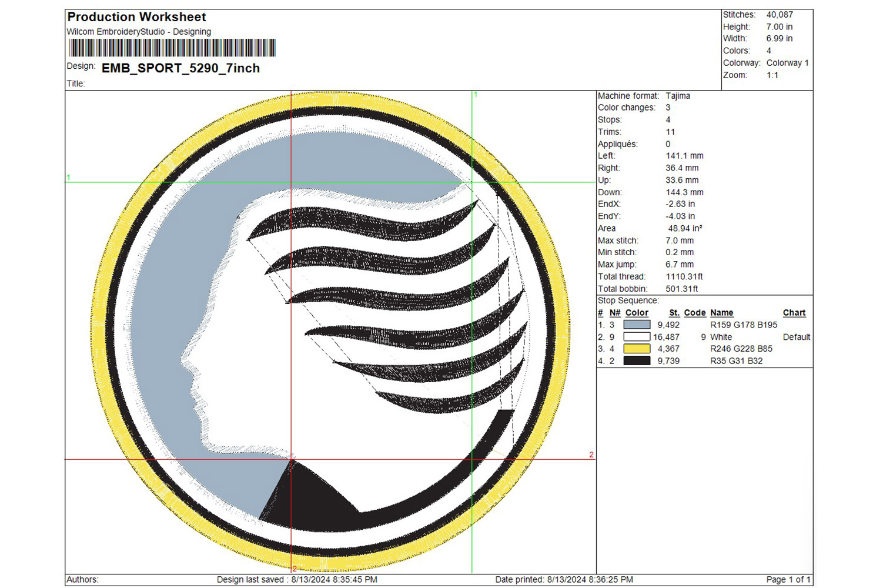This screenshot has width=883, height=588.
Task: Click the red guide marker 2 at right
Action: tap(591, 455)
